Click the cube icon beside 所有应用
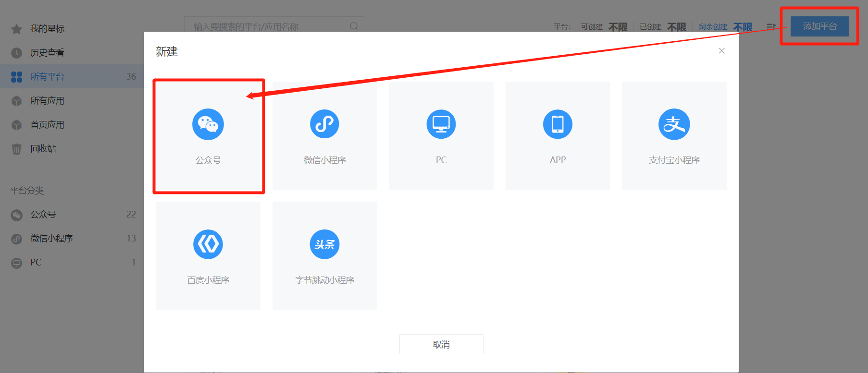868x373 pixels. pyautogui.click(x=16, y=101)
